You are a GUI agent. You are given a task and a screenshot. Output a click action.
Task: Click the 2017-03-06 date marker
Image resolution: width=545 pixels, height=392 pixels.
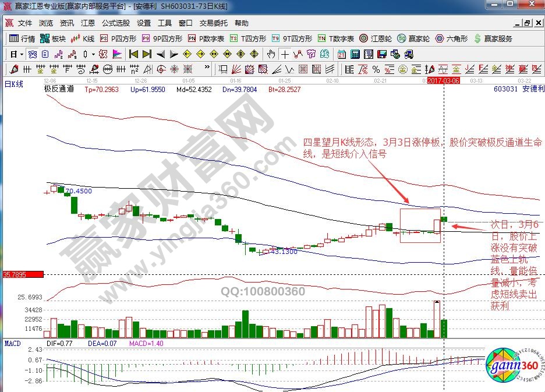tap(444, 80)
